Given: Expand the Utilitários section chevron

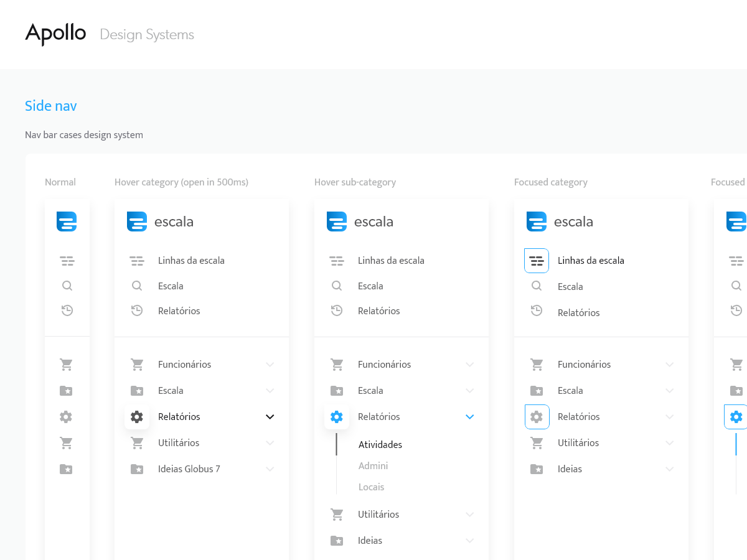Looking at the screenshot, I should point(270,442).
